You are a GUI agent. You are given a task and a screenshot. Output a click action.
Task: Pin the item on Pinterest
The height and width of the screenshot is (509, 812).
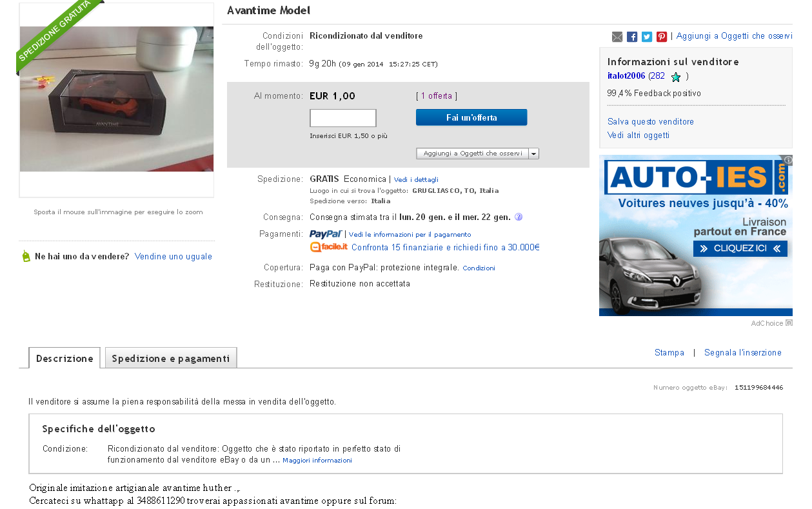tap(662, 37)
